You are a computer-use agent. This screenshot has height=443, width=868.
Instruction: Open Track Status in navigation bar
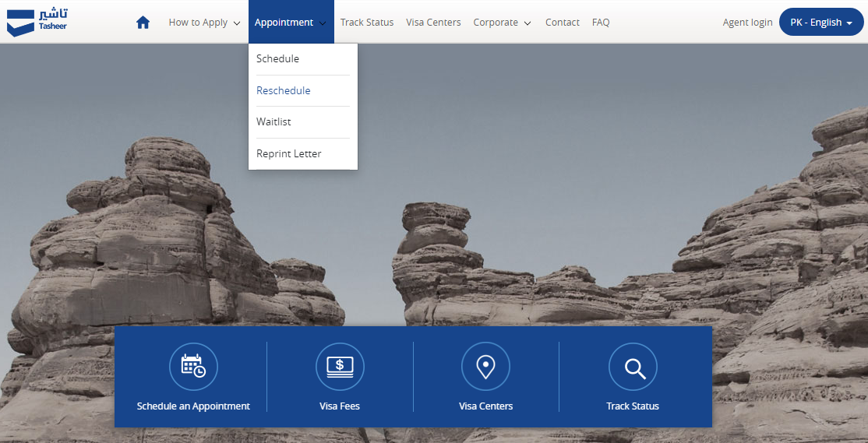[x=367, y=23]
